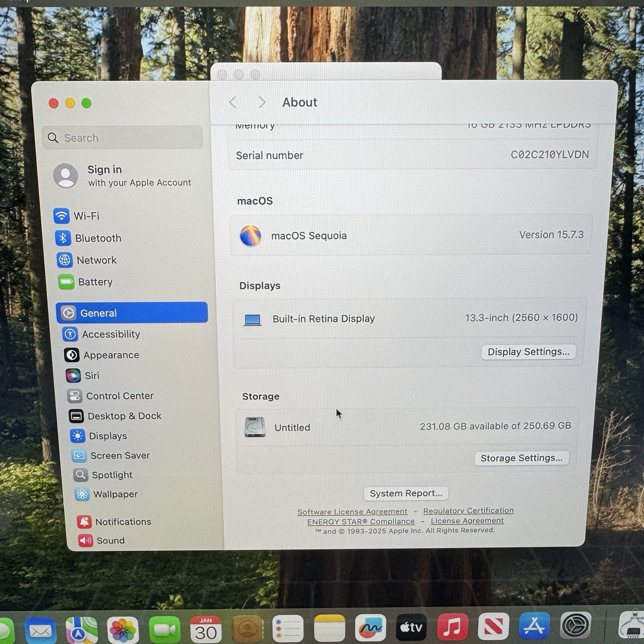
Task: Click the 'Serial number' label
Action: (x=270, y=155)
